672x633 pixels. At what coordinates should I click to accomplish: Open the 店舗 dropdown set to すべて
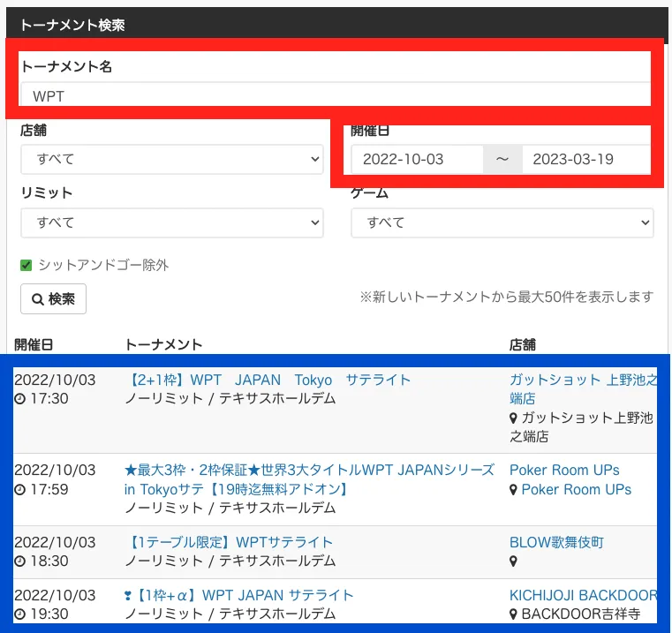pyautogui.click(x=172, y=160)
